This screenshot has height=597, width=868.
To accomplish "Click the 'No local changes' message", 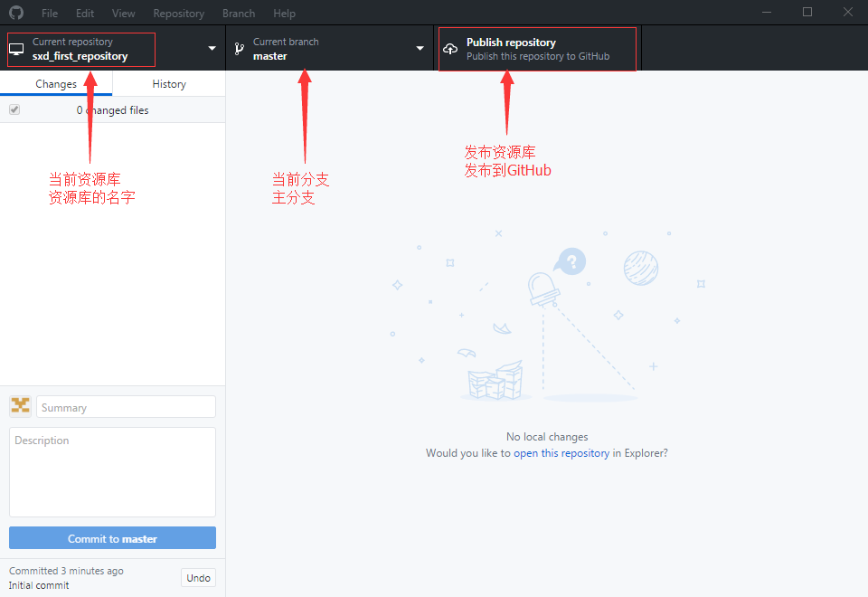I will (547, 437).
